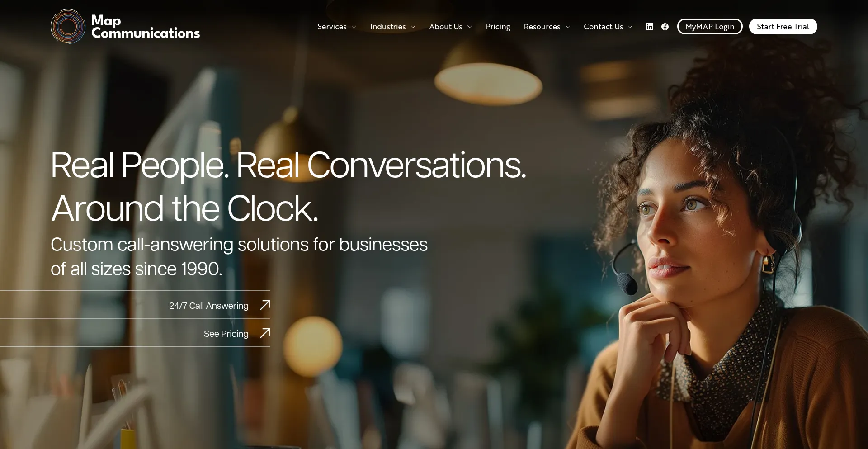Expand the Resources chevron
Image resolution: width=868 pixels, height=449 pixels.
[x=568, y=27]
